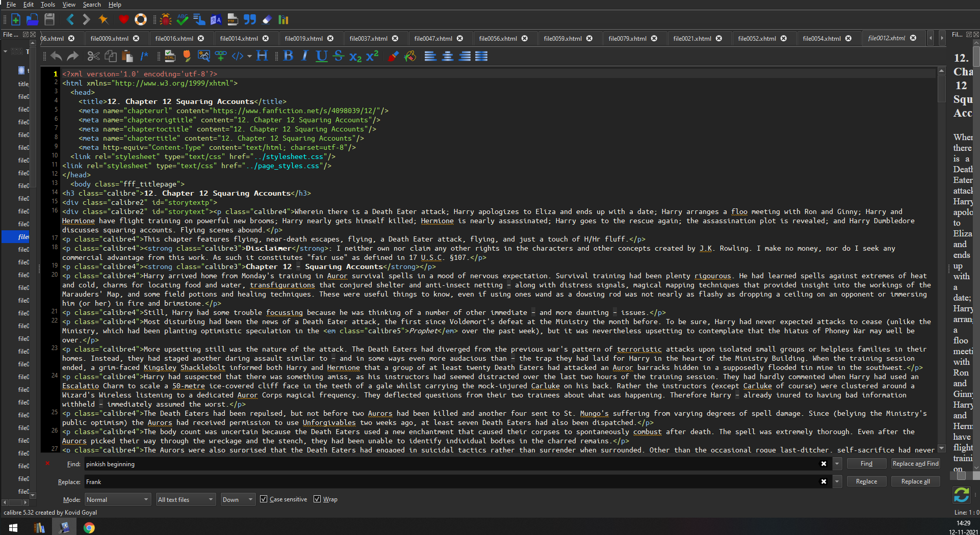Click the manage fonts TTF icon
The height and width of the screenshot is (535, 980).
tap(233, 20)
